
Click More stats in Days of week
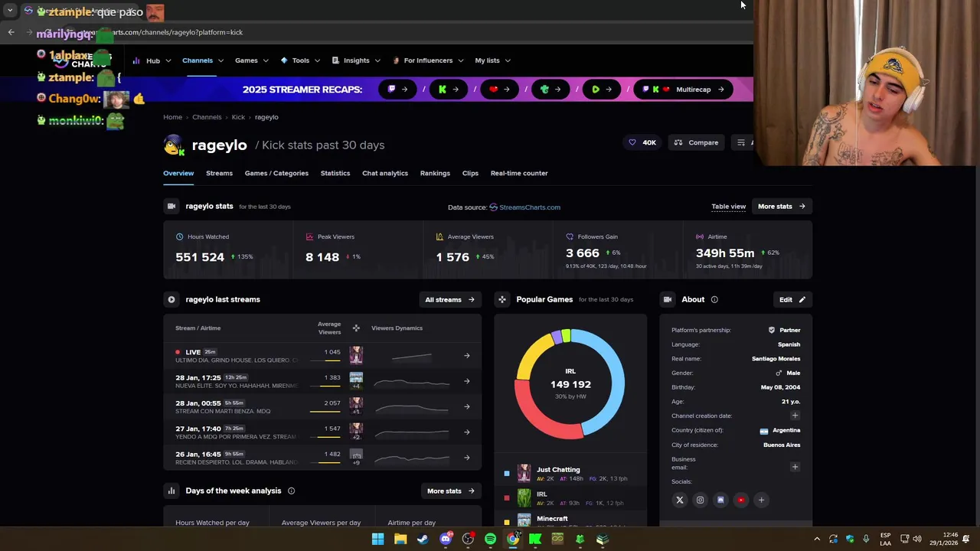tap(450, 491)
